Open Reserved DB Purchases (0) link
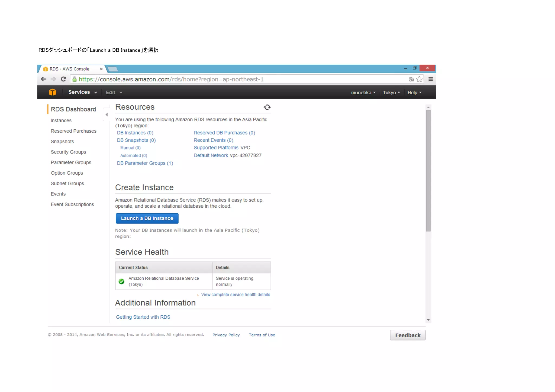The height and width of the screenshot is (392, 555). click(x=224, y=133)
